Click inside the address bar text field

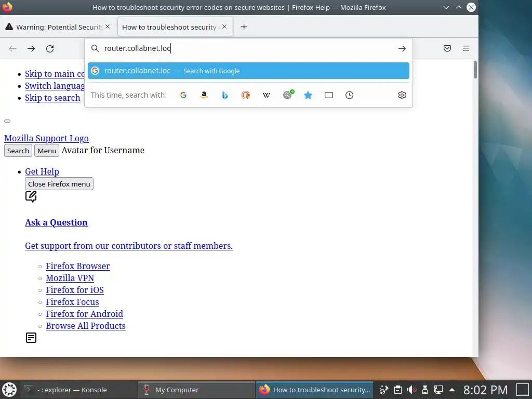pos(249,48)
